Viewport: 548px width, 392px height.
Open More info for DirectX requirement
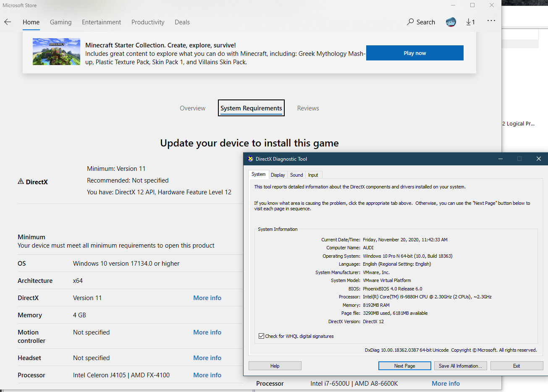pos(207,298)
